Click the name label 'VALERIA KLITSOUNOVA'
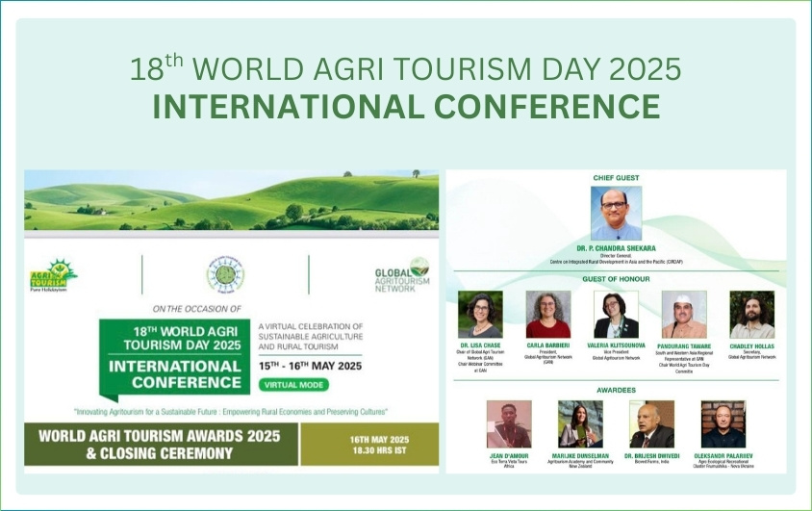The height and width of the screenshot is (511, 812). pos(617,345)
